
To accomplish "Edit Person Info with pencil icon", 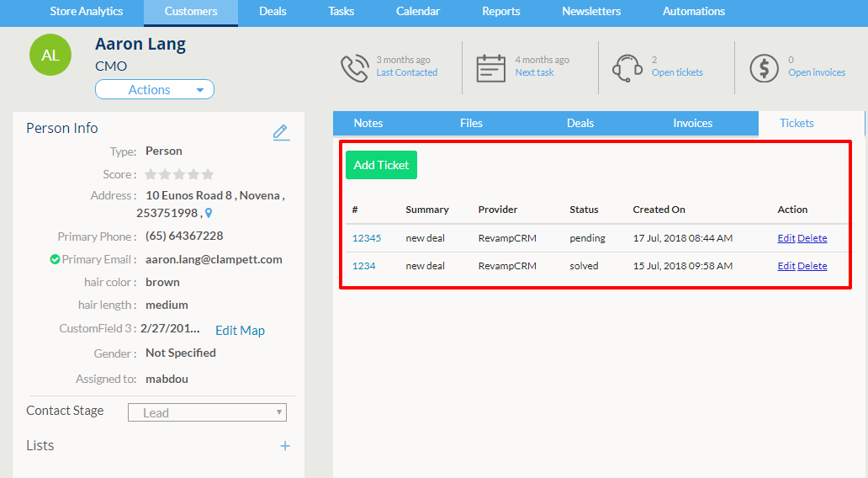I will [281, 132].
